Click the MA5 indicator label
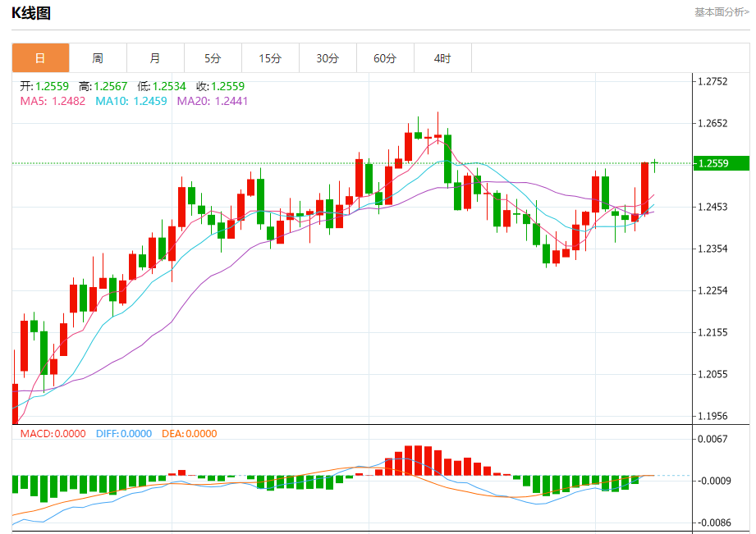Image resolution: width=756 pixels, height=534 pixels. pos(53,101)
